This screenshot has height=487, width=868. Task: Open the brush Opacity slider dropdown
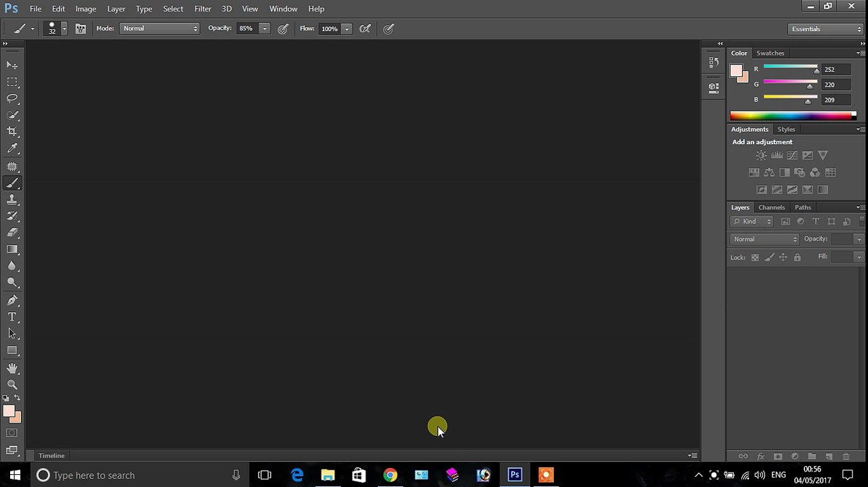pos(265,28)
